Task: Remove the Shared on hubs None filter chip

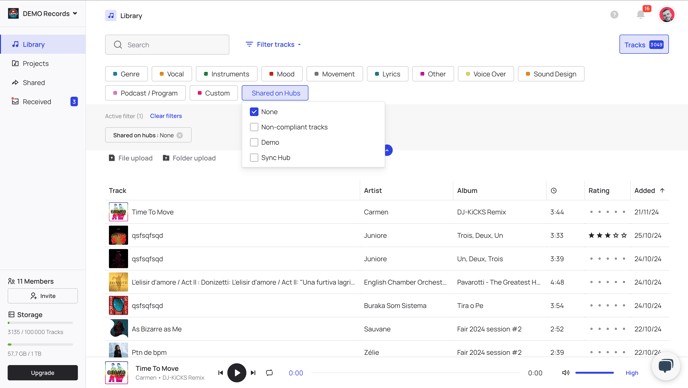Action: [179, 135]
